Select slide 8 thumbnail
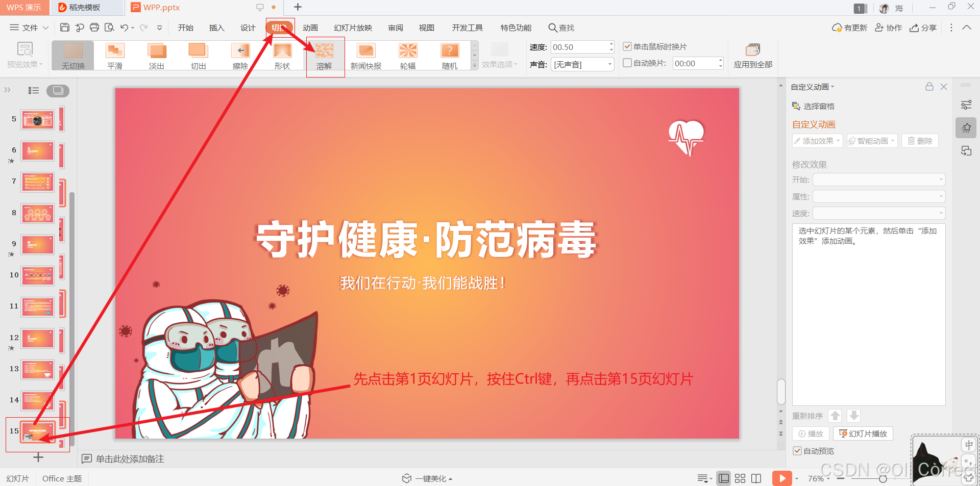This screenshot has width=980, height=486. [38, 213]
